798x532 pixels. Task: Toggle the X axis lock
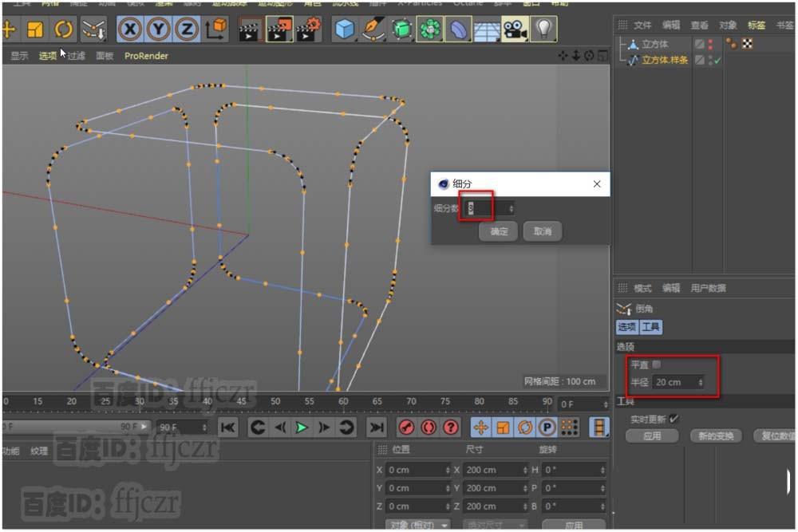[128, 30]
